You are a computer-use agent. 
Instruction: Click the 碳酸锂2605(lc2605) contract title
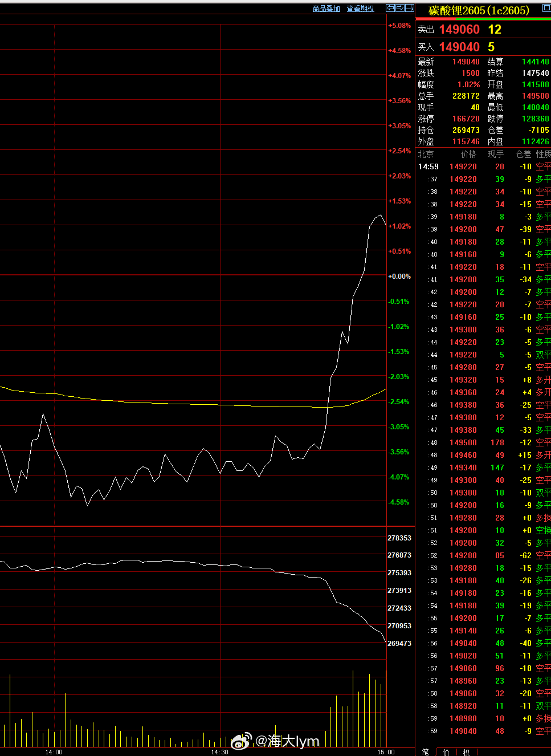click(479, 10)
